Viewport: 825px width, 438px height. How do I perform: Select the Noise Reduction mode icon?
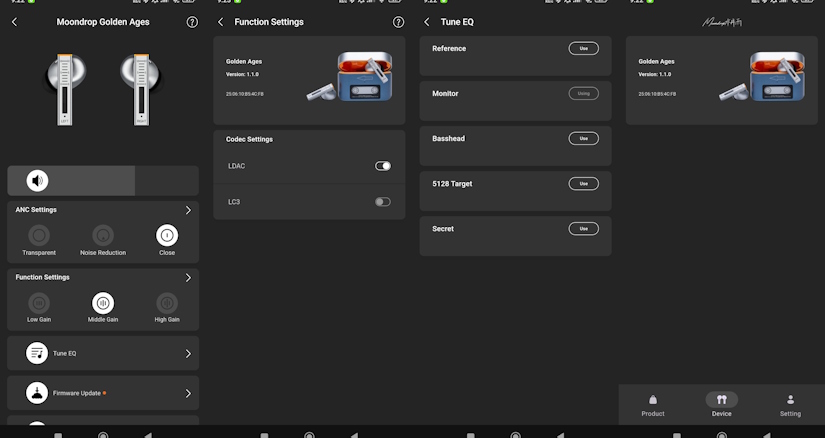pos(103,235)
